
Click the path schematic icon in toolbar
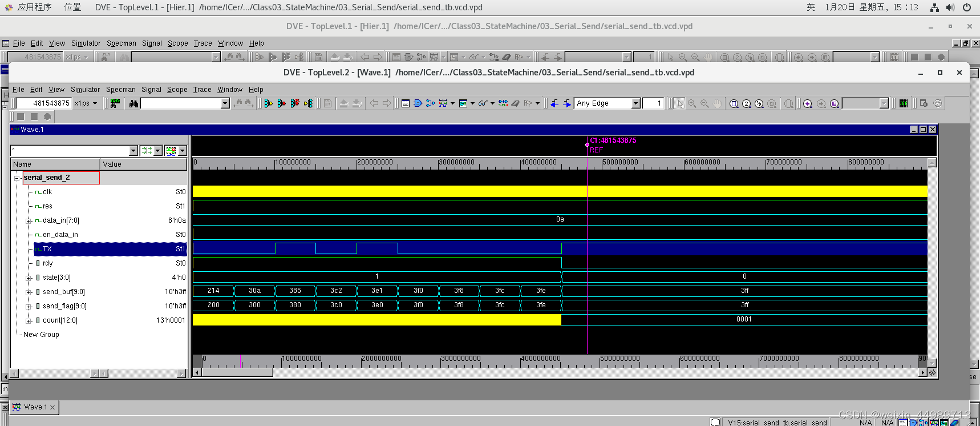pyautogui.click(x=431, y=103)
